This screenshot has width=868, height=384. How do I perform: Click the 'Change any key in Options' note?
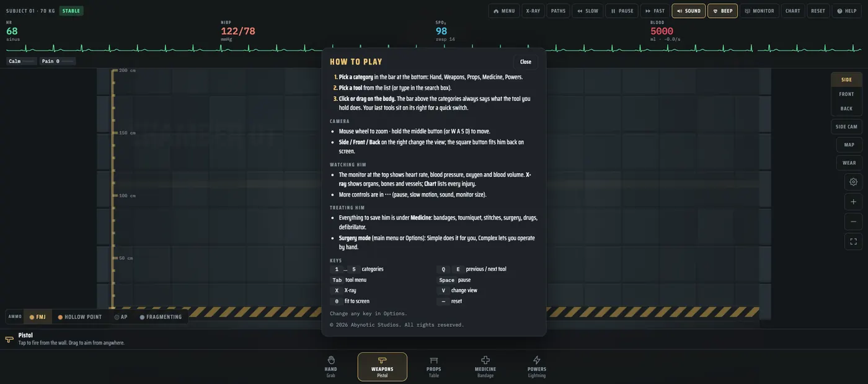point(368,313)
